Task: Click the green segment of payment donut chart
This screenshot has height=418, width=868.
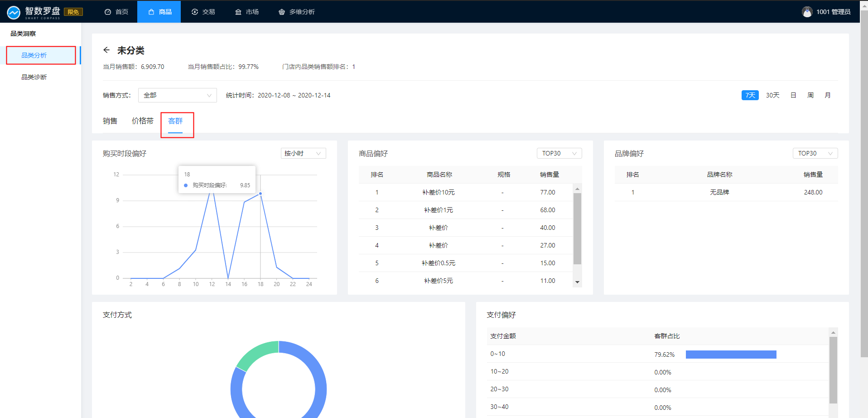Action: click(x=256, y=354)
